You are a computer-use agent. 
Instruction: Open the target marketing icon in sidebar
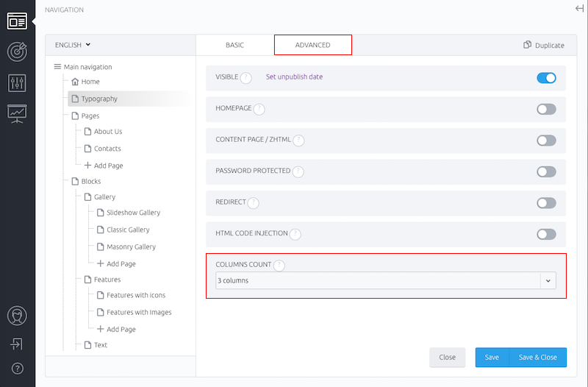click(x=17, y=52)
